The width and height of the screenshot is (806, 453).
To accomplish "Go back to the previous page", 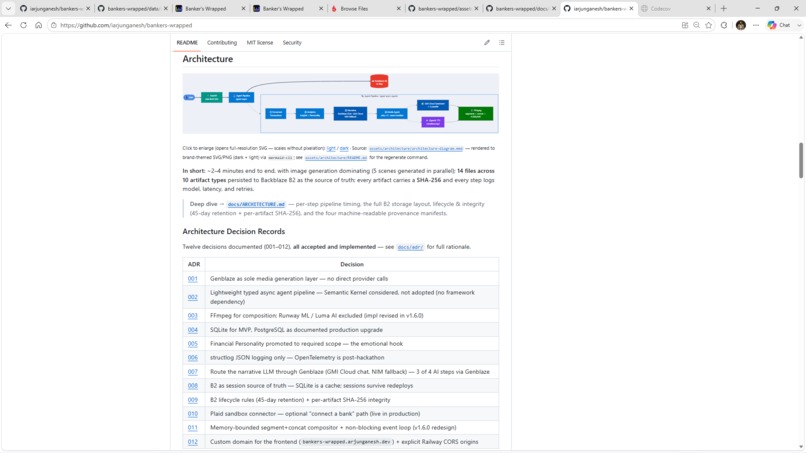I will point(8,25).
